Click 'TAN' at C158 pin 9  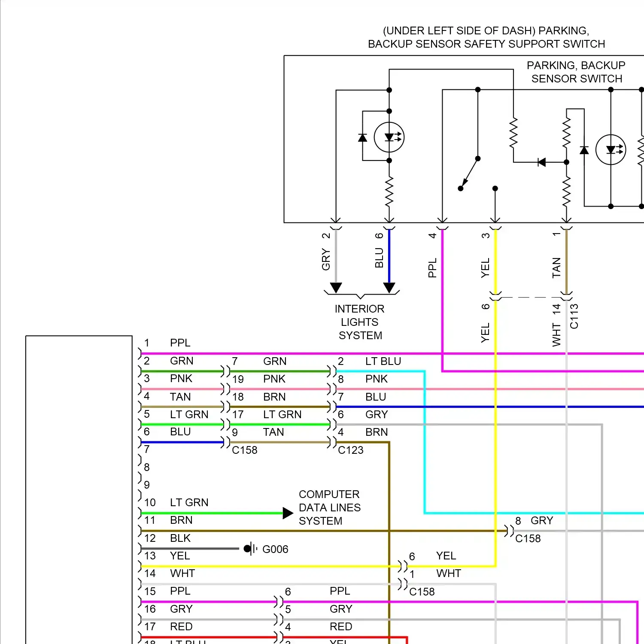click(x=273, y=432)
